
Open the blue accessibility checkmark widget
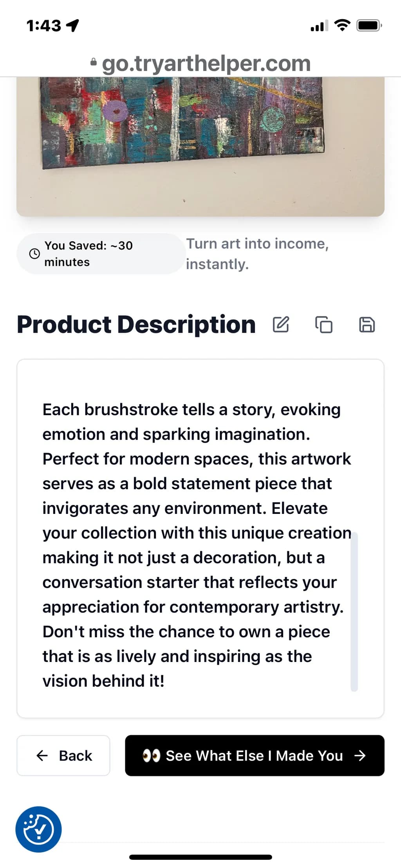(38, 829)
